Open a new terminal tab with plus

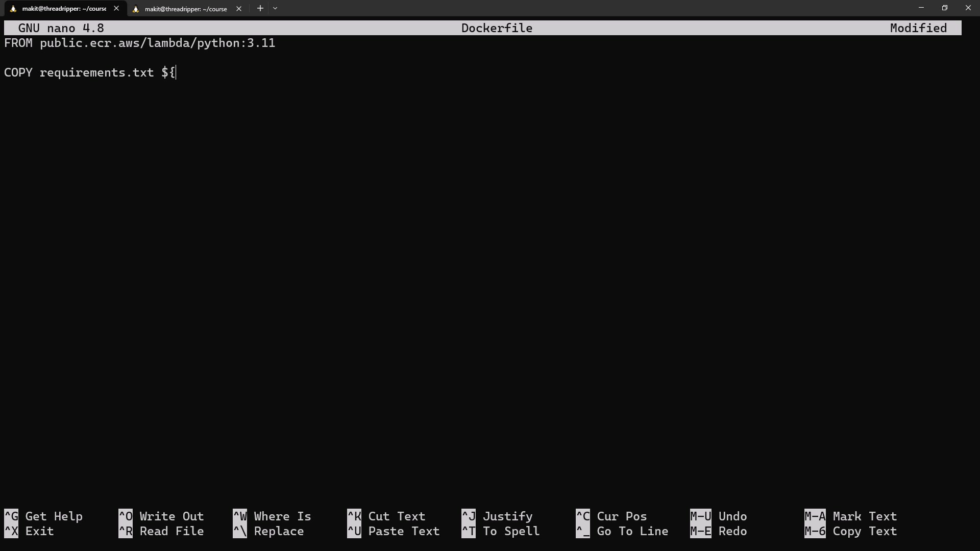(260, 9)
